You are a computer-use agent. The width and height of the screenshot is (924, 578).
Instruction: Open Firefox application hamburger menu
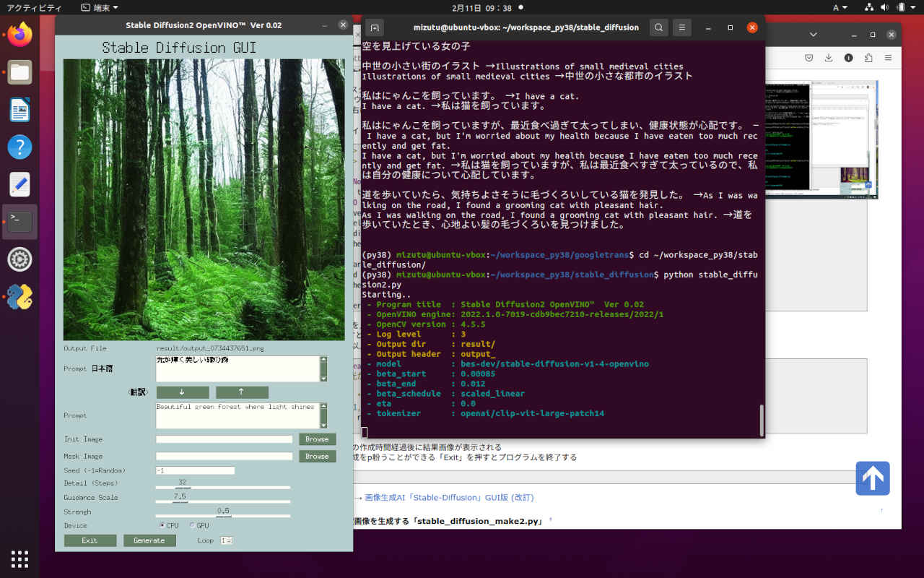[888, 58]
